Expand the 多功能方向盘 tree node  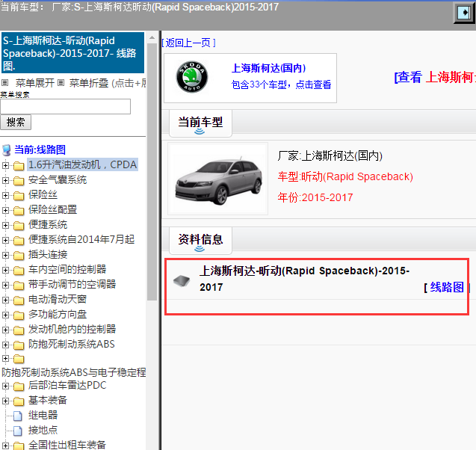coord(5,315)
